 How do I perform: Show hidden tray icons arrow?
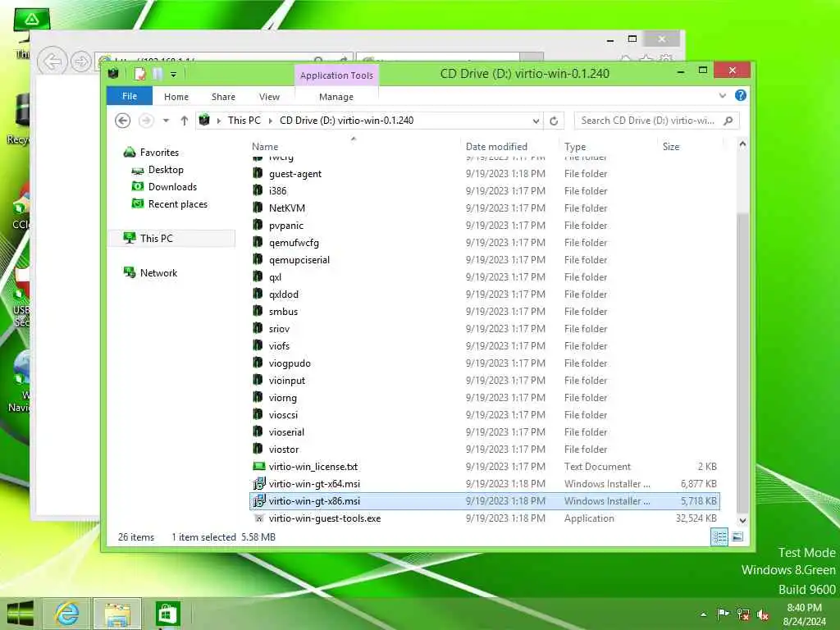pos(703,614)
